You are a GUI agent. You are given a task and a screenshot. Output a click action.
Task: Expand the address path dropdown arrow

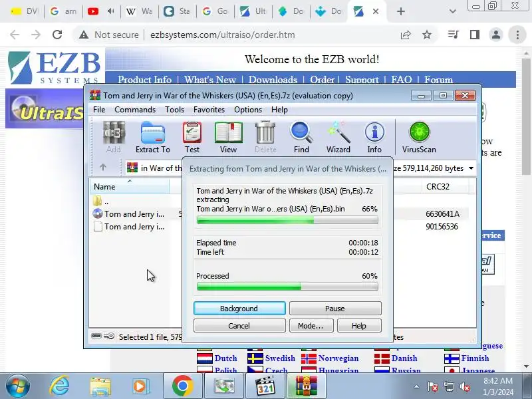(471, 168)
